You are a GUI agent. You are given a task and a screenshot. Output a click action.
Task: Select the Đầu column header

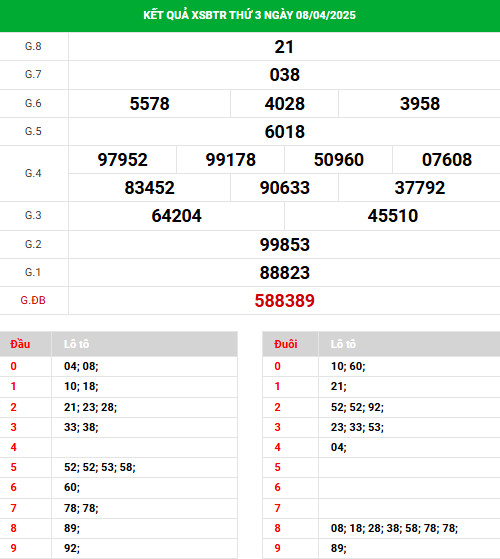coord(20,344)
